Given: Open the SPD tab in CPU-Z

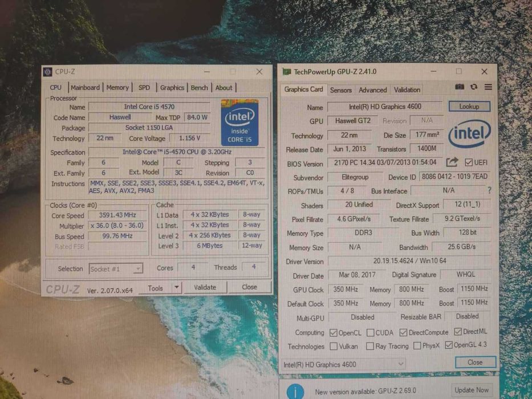Looking at the screenshot, I should [x=144, y=88].
